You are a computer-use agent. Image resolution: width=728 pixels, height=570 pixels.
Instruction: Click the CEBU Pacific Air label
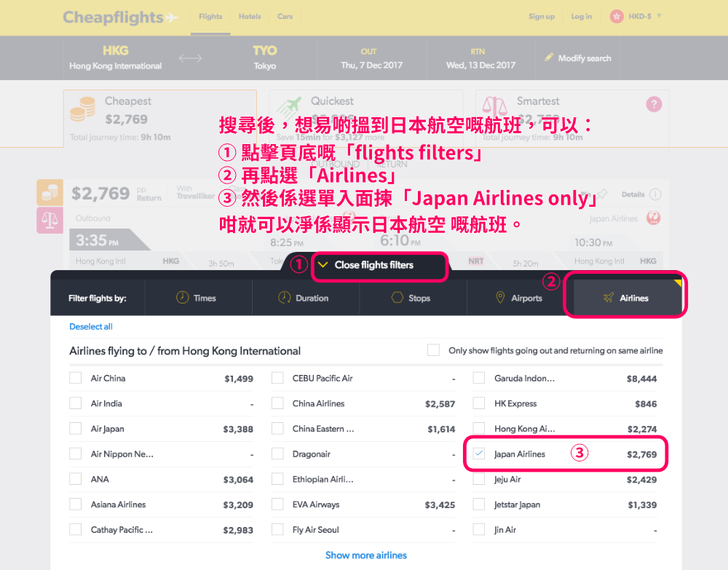323,378
